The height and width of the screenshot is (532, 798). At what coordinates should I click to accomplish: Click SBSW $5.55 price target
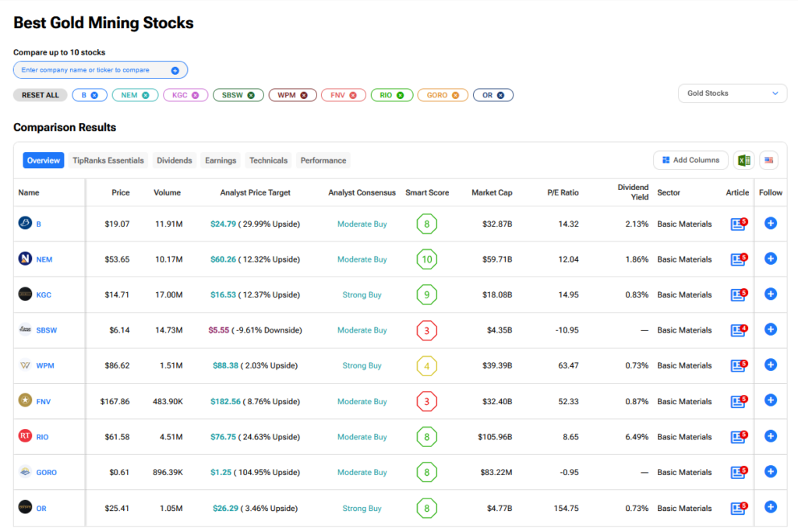tap(219, 330)
